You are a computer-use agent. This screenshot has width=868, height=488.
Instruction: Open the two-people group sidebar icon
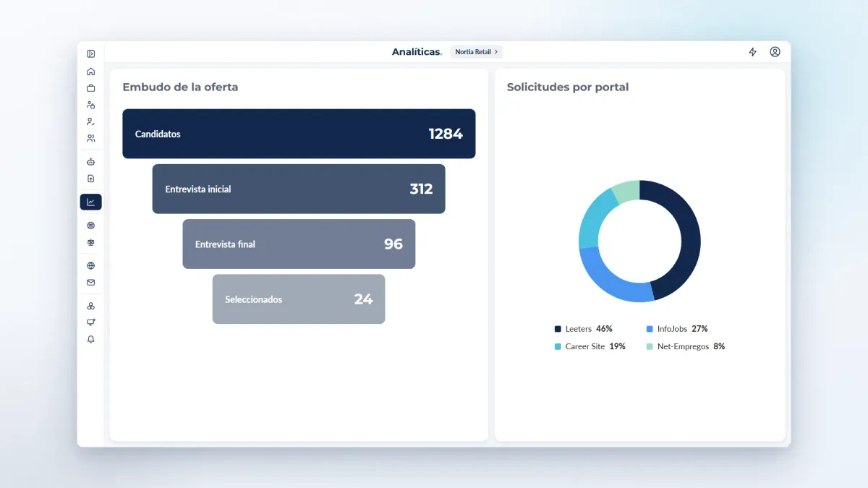pos(91,138)
